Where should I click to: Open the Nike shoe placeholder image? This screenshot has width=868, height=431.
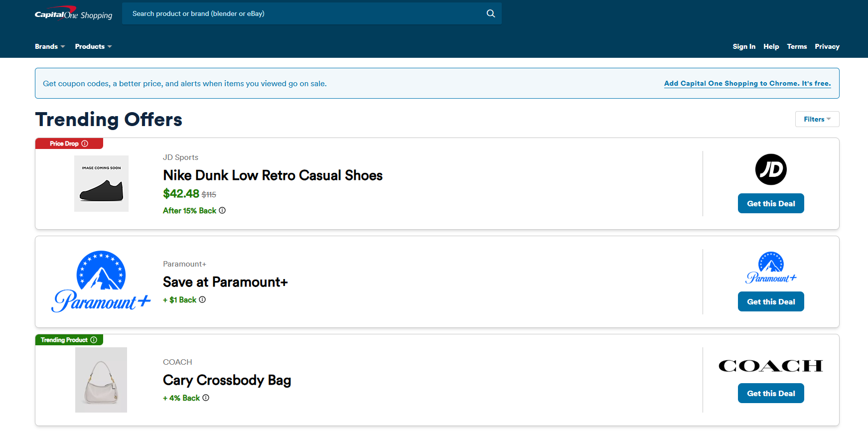tap(101, 183)
